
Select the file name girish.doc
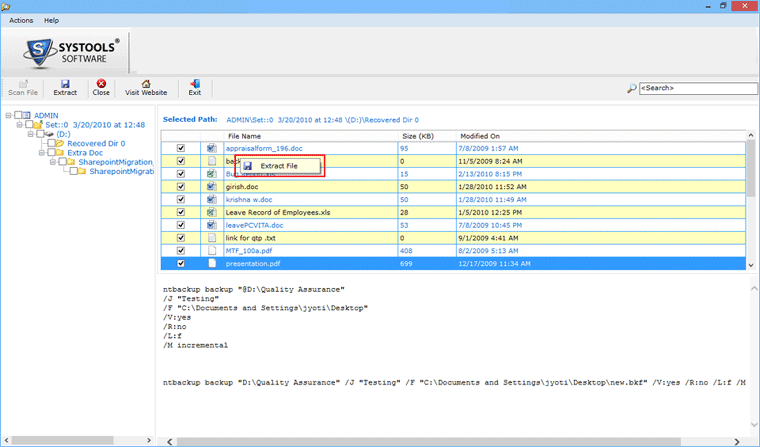click(242, 187)
